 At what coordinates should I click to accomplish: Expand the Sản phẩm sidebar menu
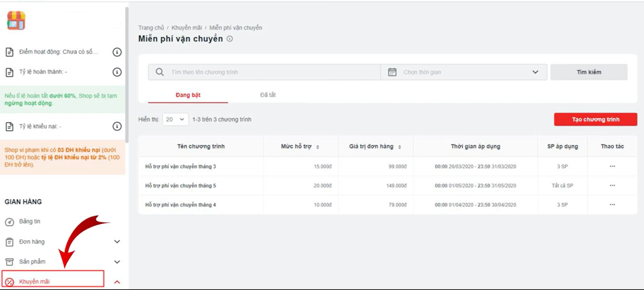(117, 262)
